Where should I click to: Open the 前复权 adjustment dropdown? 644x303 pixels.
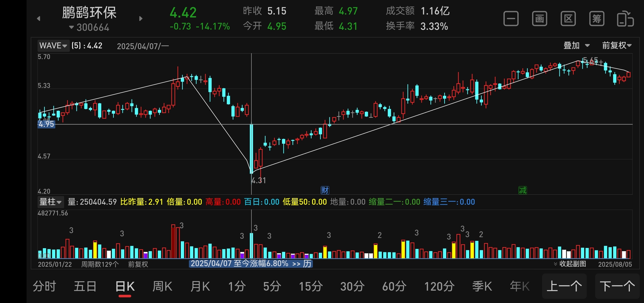click(x=617, y=46)
